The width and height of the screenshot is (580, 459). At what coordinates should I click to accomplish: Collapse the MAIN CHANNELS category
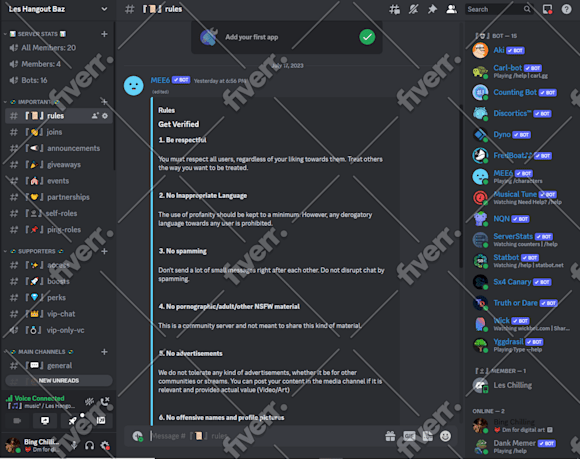39,352
